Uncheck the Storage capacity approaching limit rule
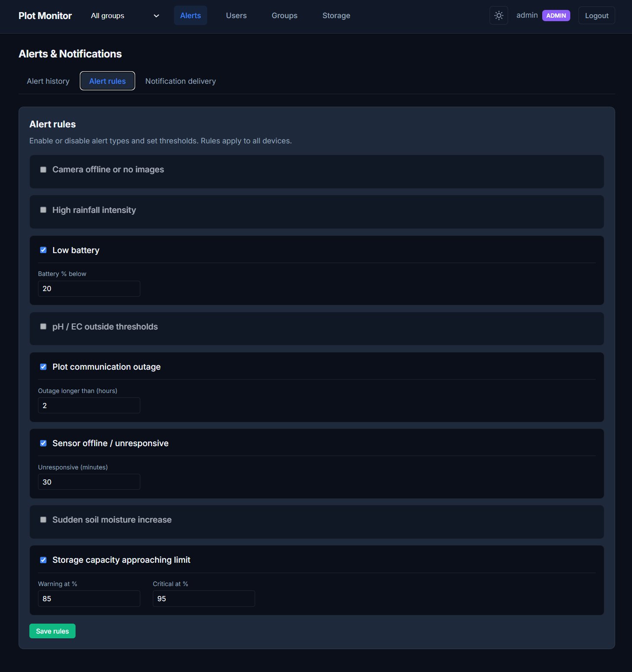Image resolution: width=632 pixels, height=672 pixels. 43,560
